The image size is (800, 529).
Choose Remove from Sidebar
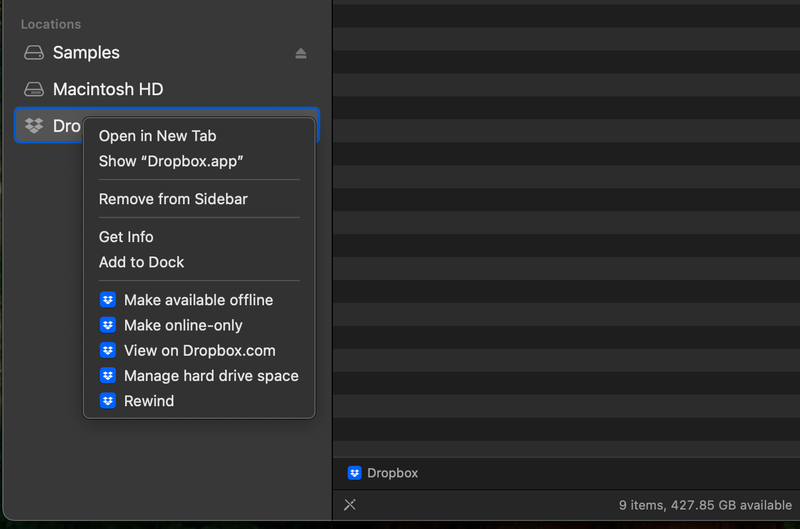[173, 199]
